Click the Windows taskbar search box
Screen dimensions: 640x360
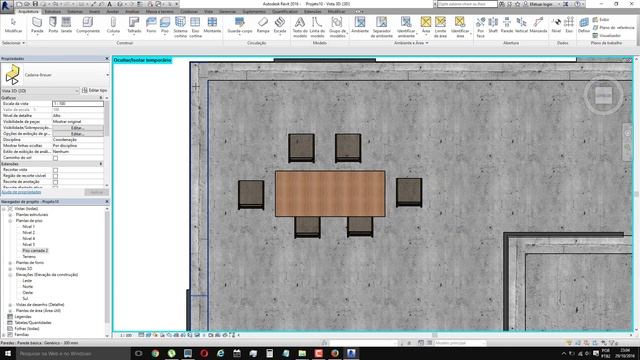pyautogui.click(x=73, y=353)
